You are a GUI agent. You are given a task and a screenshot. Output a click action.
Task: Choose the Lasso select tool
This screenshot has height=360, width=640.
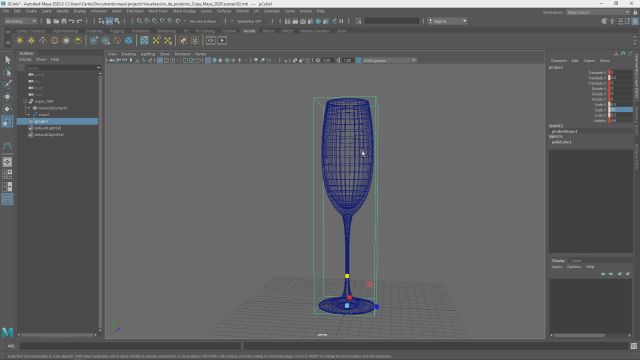pyautogui.click(x=7, y=73)
